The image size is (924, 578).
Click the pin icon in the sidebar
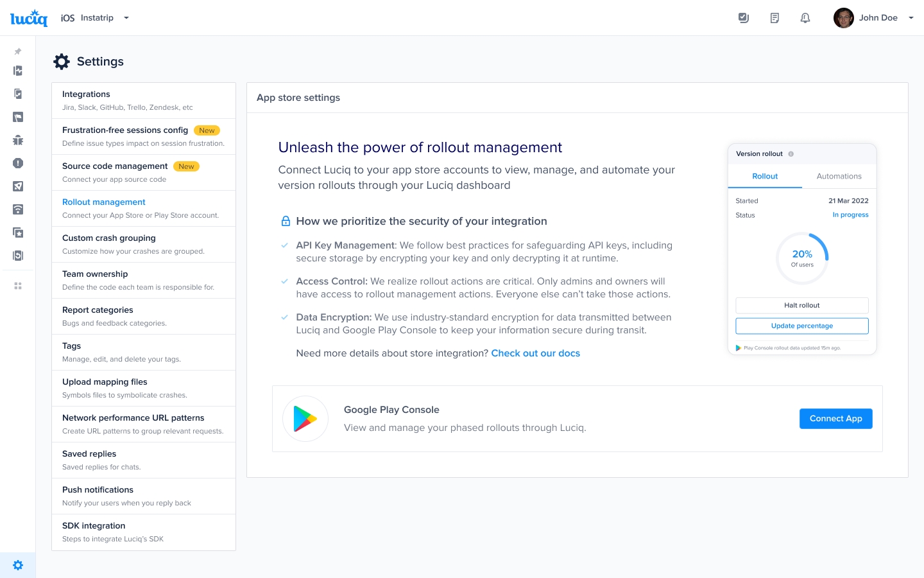18,51
